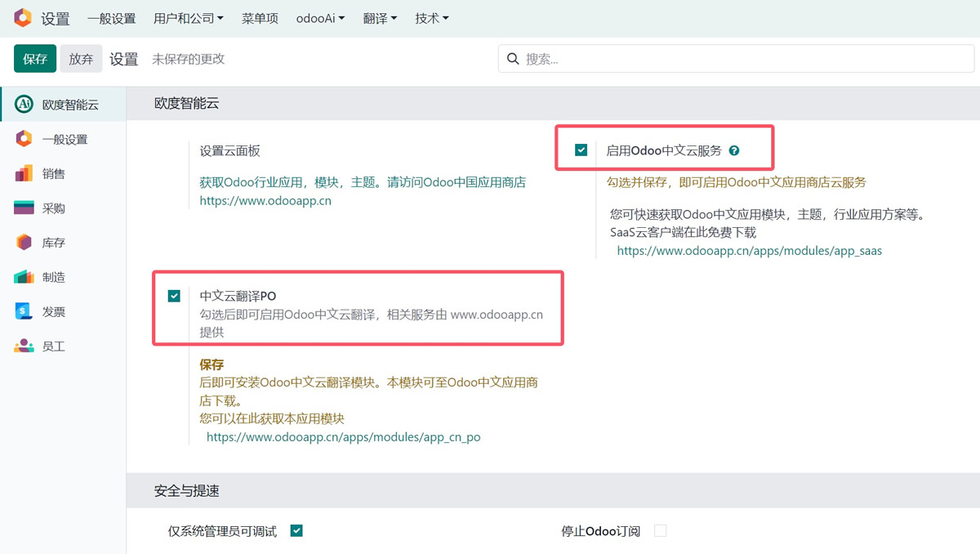Toggle the 中文云翻译PO checkbox
980x554 pixels.
174,296
